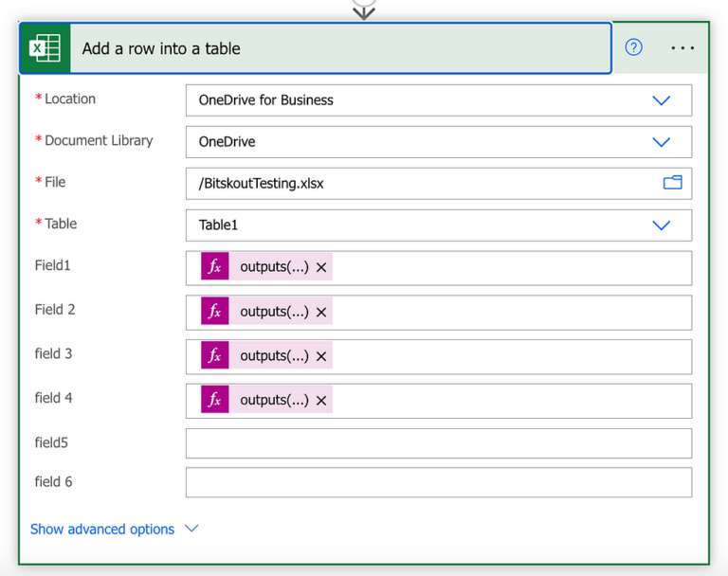Viewport: 728px width, 576px height.
Task: Open the file picker folder icon
Action: [672, 183]
